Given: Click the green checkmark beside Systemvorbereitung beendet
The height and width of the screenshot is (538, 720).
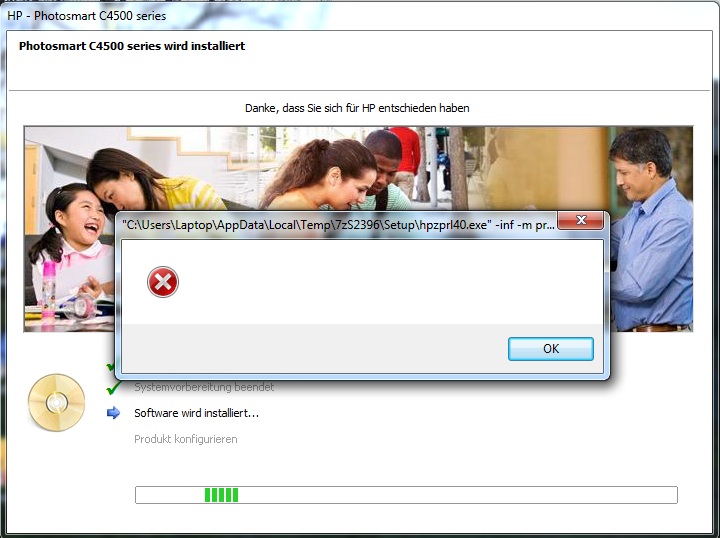Looking at the screenshot, I should tap(113, 388).
